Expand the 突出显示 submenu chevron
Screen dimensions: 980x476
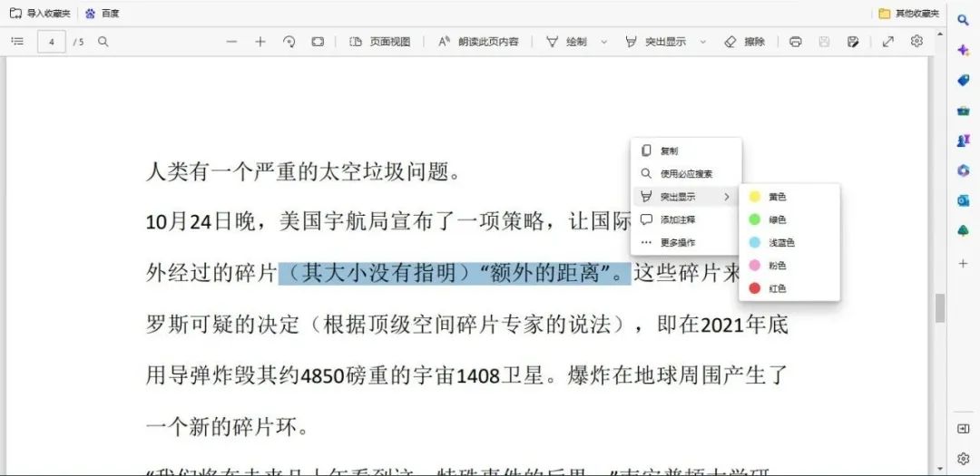pyautogui.click(x=727, y=197)
